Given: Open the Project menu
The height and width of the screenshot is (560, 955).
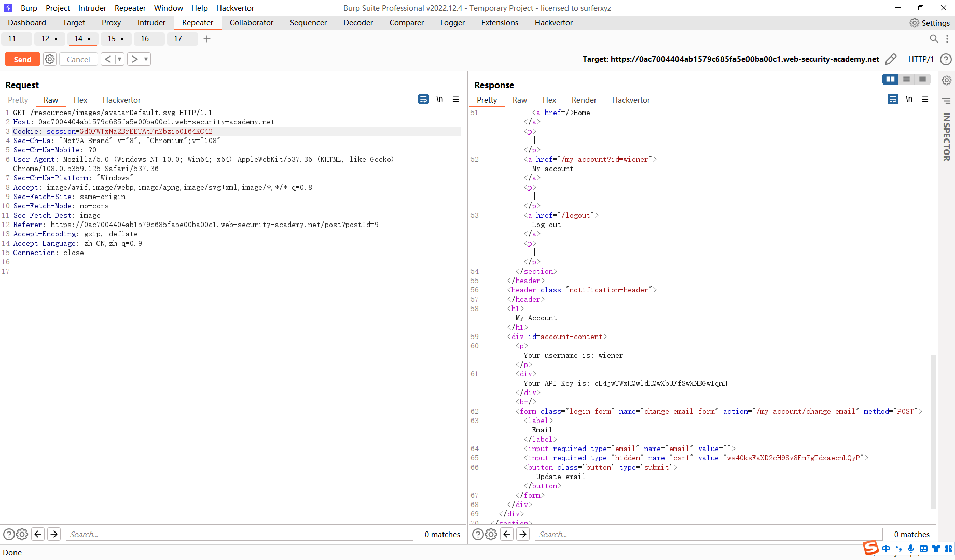Looking at the screenshot, I should click(x=58, y=8).
